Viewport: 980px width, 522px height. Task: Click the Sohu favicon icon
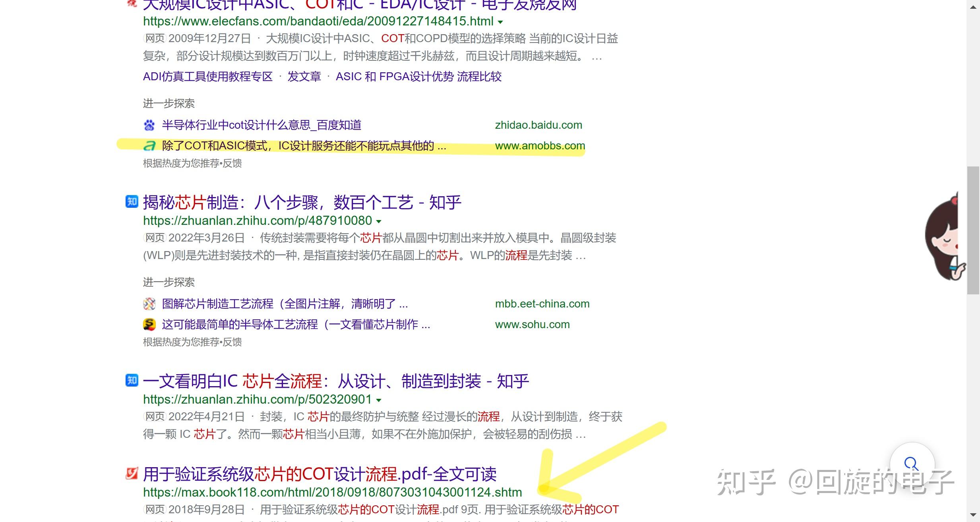(149, 325)
